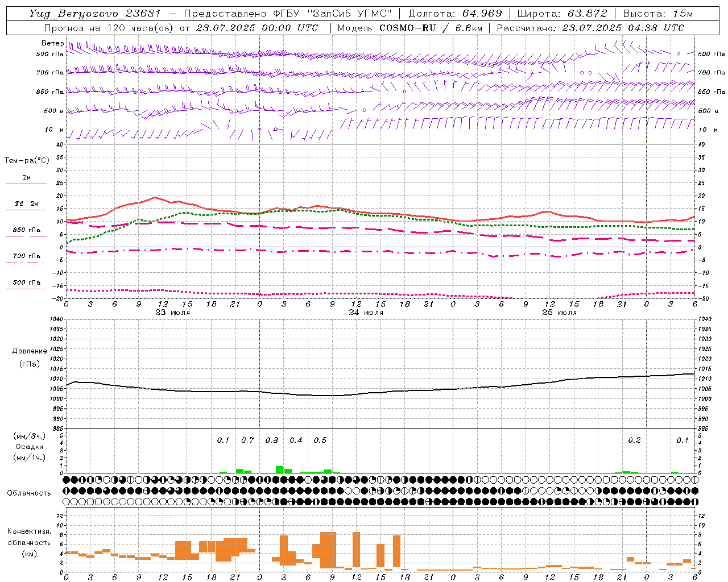Click the 0.5 precipitation value

[x=320, y=440]
